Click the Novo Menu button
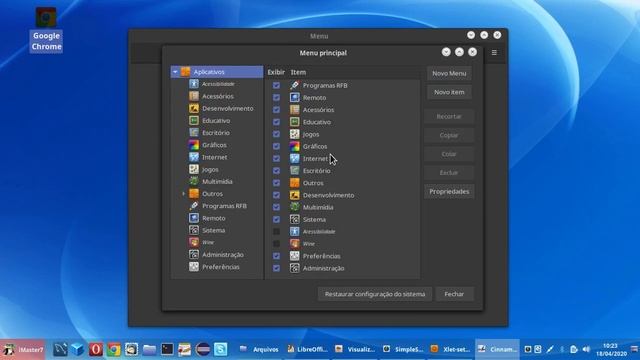640x360 pixels. click(449, 73)
